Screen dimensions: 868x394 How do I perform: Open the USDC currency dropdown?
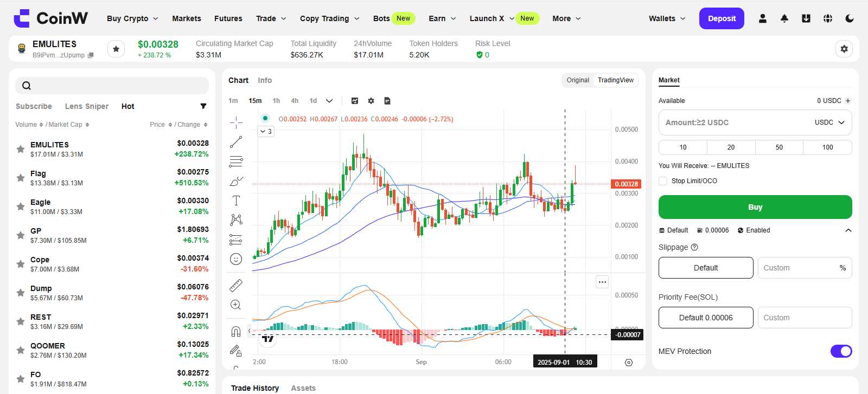(x=829, y=122)
